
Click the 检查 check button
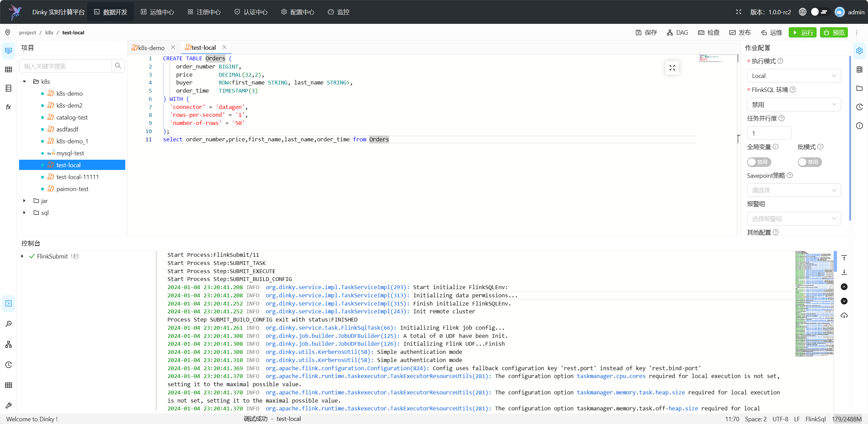[x=709, y=33]
